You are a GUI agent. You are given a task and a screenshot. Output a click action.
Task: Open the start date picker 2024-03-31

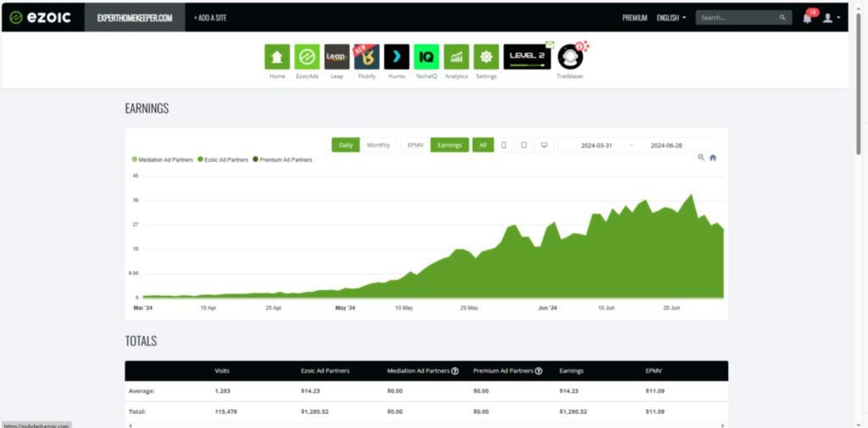596,145
